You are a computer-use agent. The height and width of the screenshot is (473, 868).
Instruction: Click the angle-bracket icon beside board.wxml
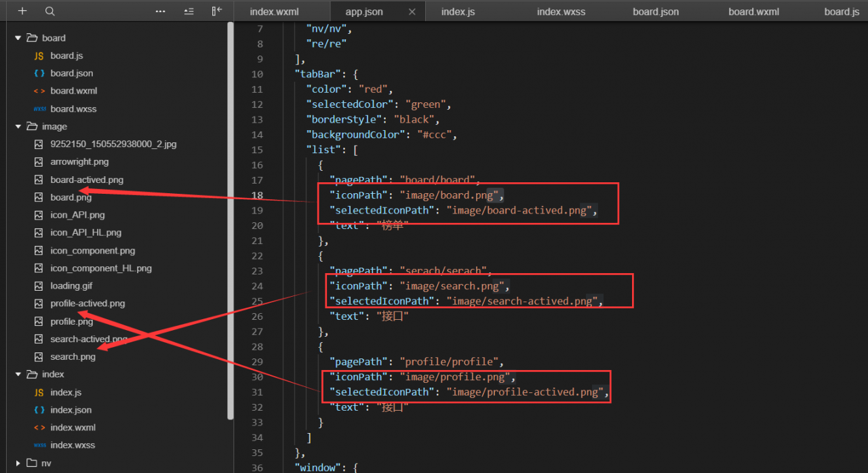pos(39,91)
